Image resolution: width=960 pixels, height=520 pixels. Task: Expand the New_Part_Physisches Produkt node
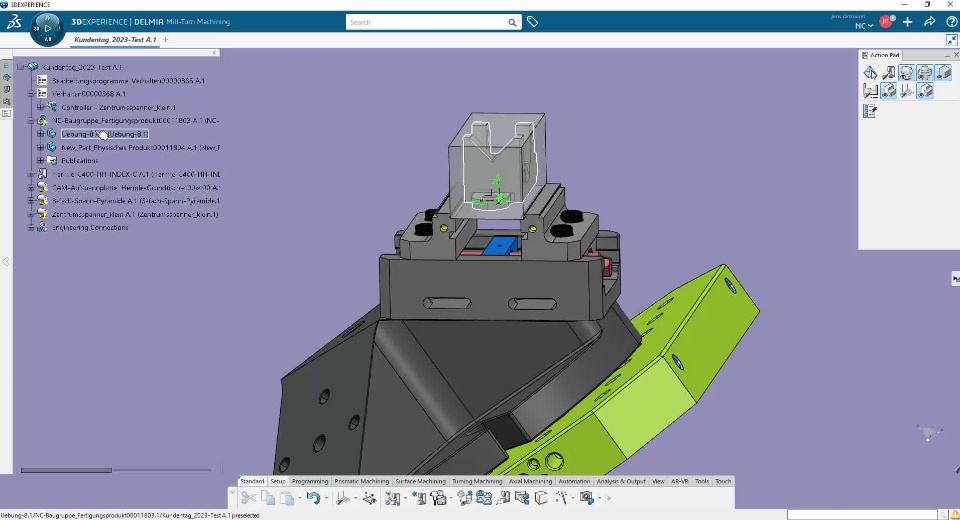click(40, 147)
